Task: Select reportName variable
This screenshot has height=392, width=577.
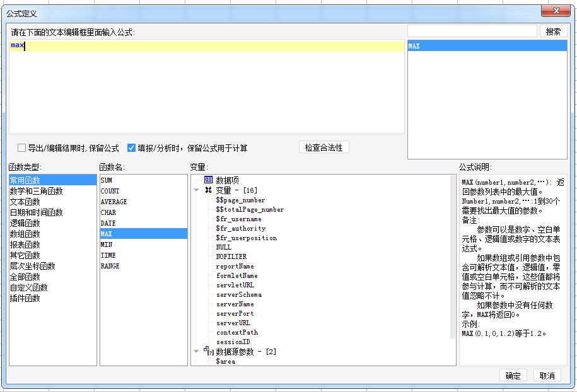Action: (x=235, y=266)
